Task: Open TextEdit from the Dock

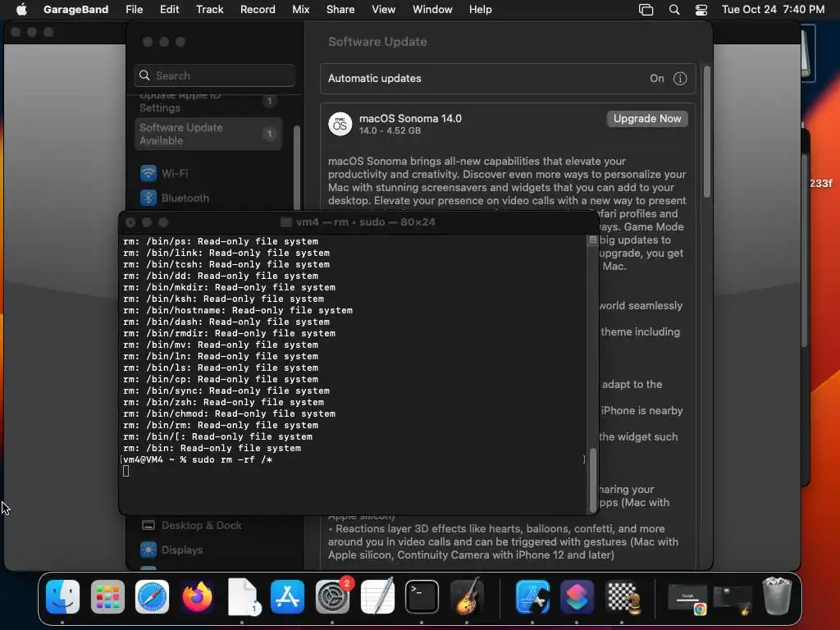Action: [x=377, y=596]
